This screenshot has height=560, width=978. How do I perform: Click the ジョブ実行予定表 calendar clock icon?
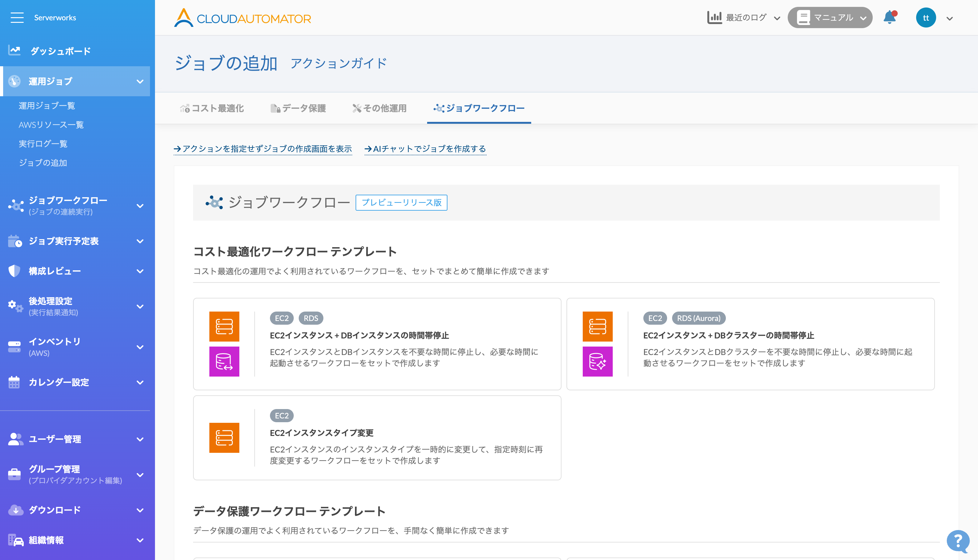(15, 241)
